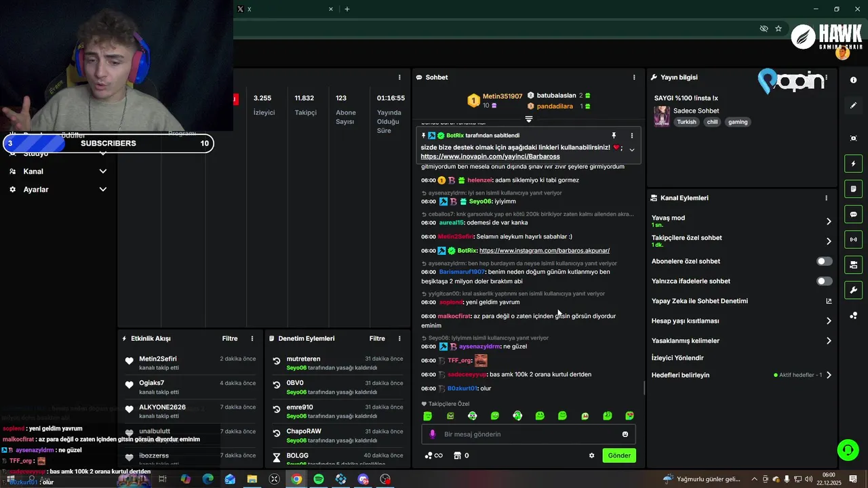Screen dimensions: 868x488
Task: Open File Explorer from the taskbar
Action: [252, 479]
